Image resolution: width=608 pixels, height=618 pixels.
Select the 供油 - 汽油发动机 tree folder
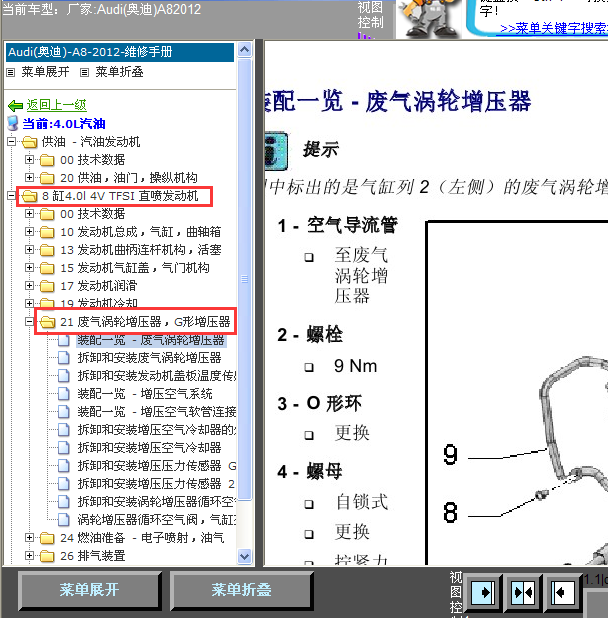pyautogui.click(x=91, y=142)
